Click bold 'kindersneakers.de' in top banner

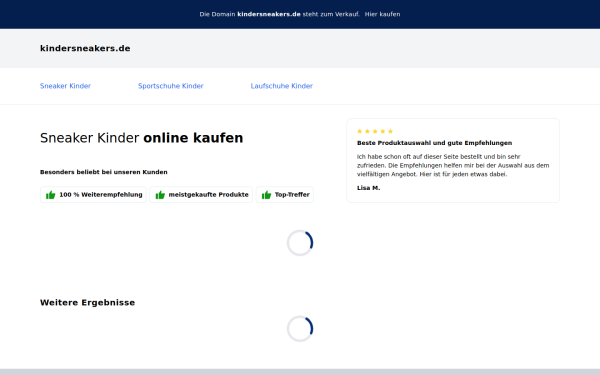tap(269, 14)
